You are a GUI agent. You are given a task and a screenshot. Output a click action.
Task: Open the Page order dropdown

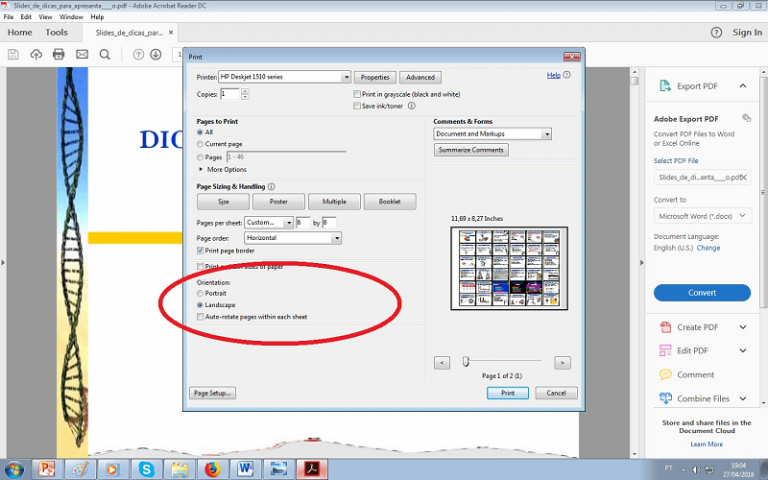tap(336, 238)
